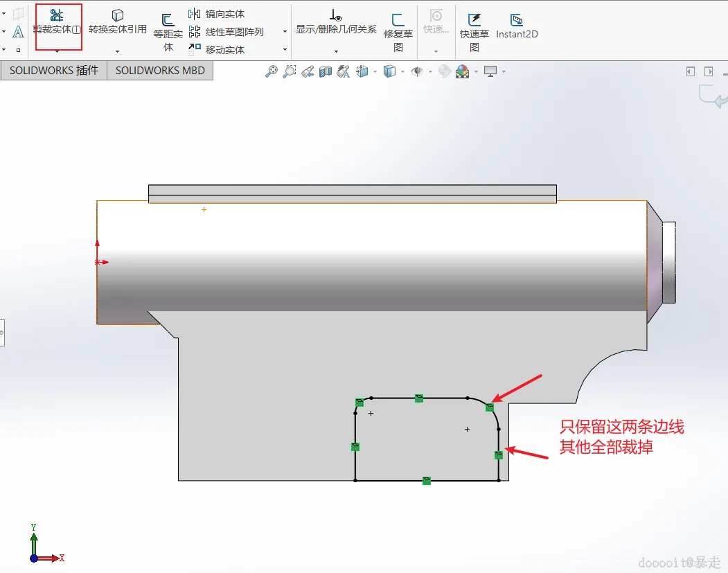The height and width of the screenshot is (573, 728).
Task: Toggle Rapid Sketch (快速草图) mode
Action: (474, 33)
